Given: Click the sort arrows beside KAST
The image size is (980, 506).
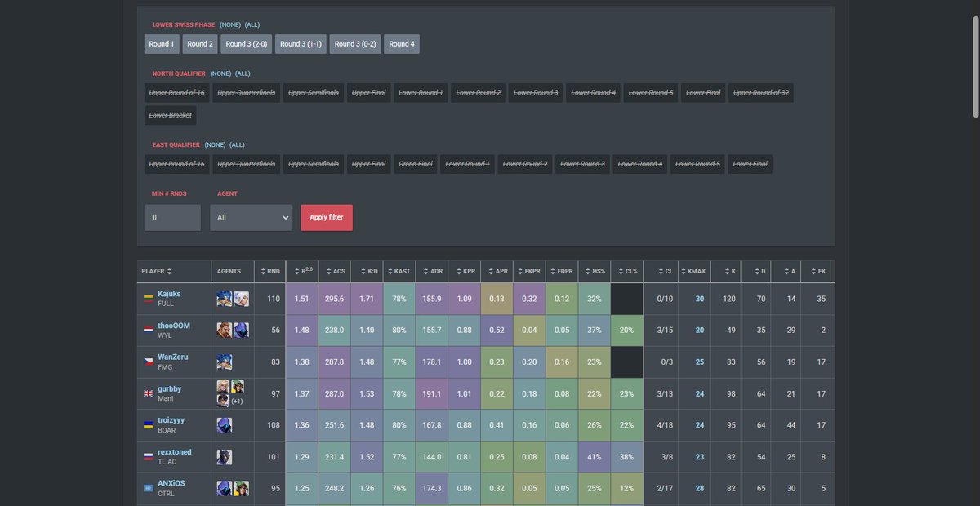Looking at the screenshot, I should [x=389, y=271].
